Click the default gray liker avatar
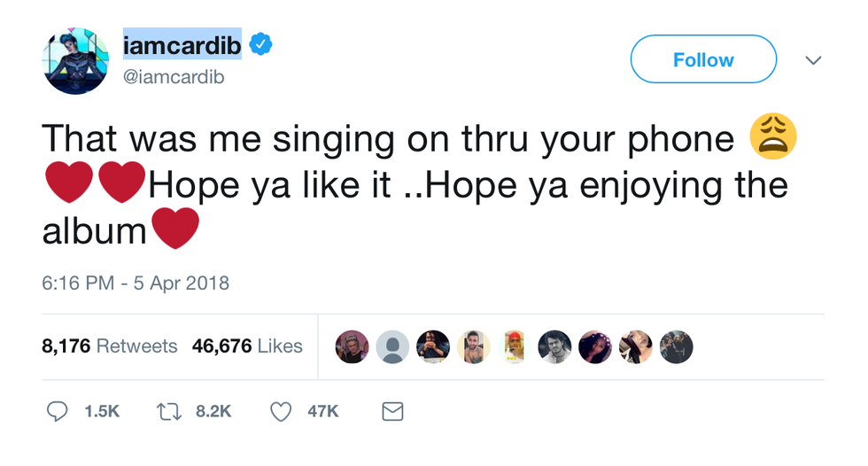 pos(392,347)
